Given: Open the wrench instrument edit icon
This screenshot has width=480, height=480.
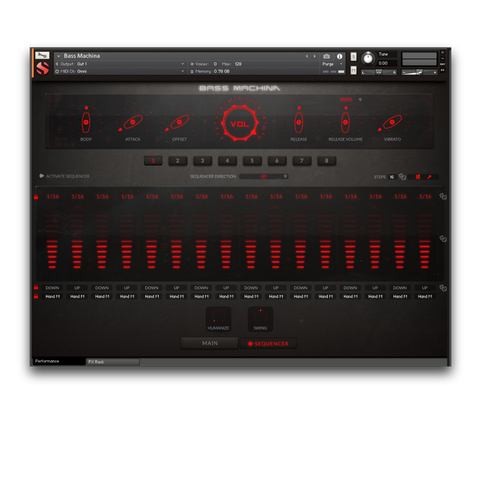Looking at the screenshot, I should 42,55.
